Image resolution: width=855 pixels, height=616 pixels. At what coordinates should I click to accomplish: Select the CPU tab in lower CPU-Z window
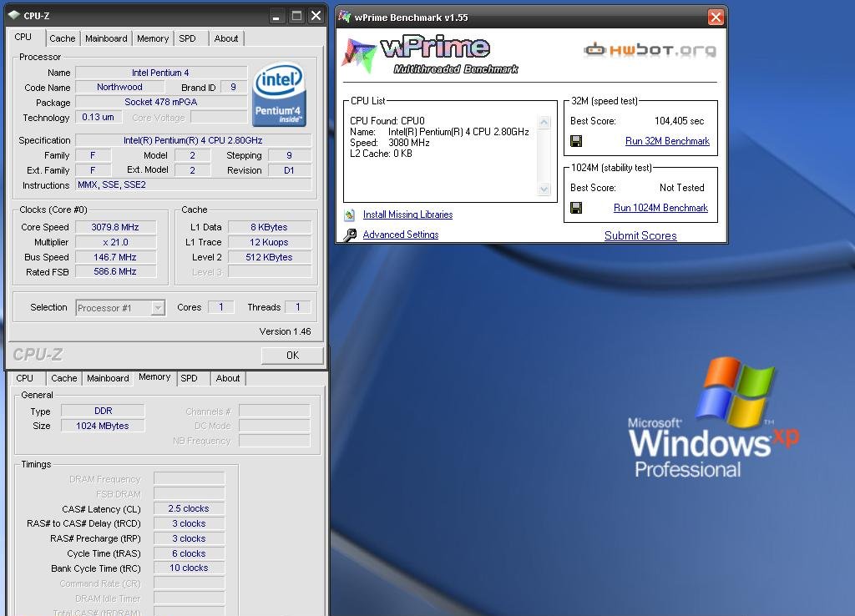tap(24, 378)
